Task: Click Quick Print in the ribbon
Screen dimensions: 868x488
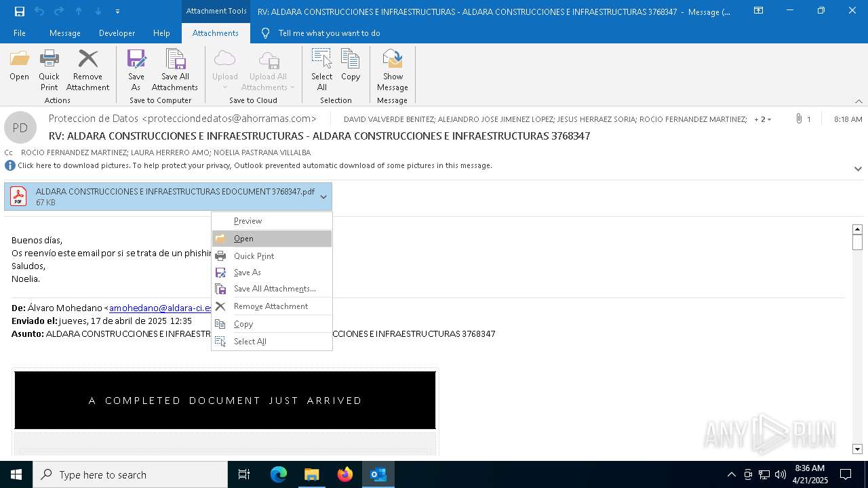Action: pyautogui.click(x=49, y=70)
